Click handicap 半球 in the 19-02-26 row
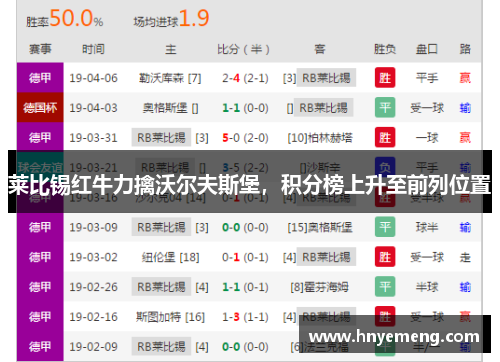 click(x=427, y=287)
